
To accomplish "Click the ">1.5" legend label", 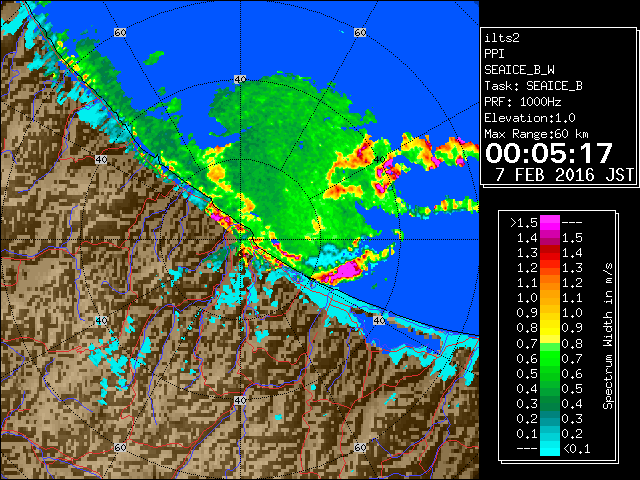I will click(523, 223).
